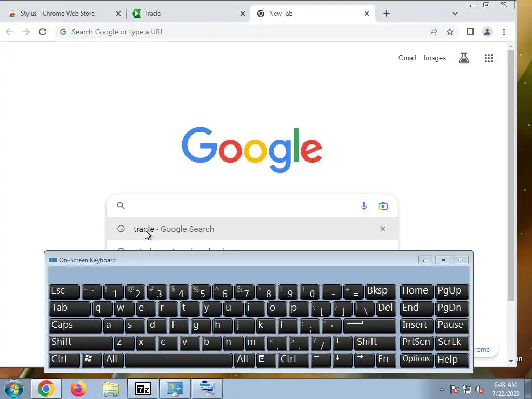The width and height of the screenshot is (532, 399).
Task: Click the taskbar clock showing 6:48 AM
Action: [506, 389]
